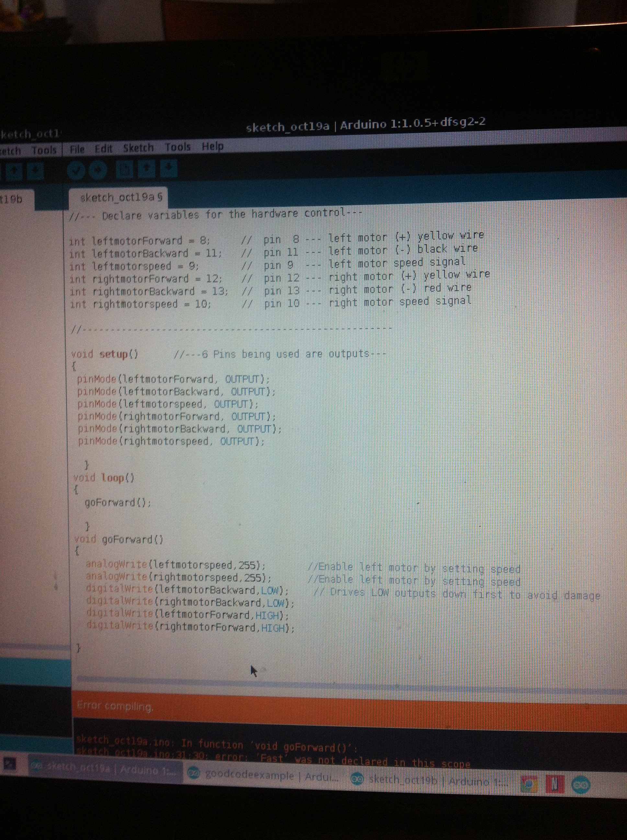The width and height of the screenshot is (627, 840).
Task: Click the Arduino launcher icon in taskbar
Action: (580, 785)
